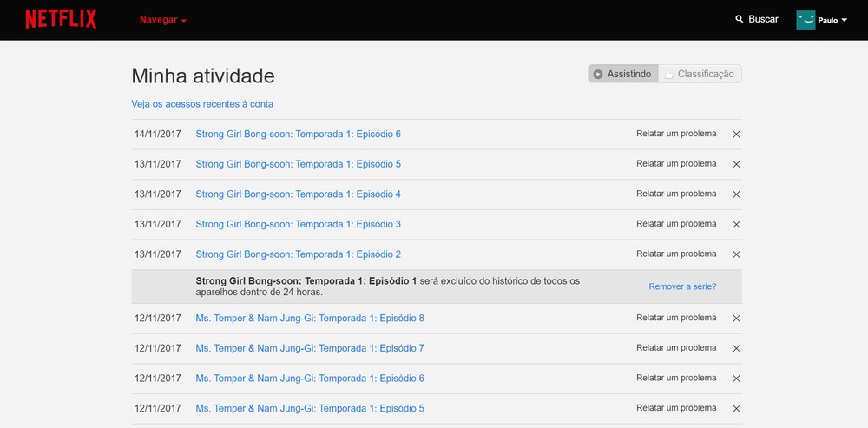Click the 13/11/2017 date beside Strong Girl Episódio 5
Screen dimensions: 868x428
point(158,164)
